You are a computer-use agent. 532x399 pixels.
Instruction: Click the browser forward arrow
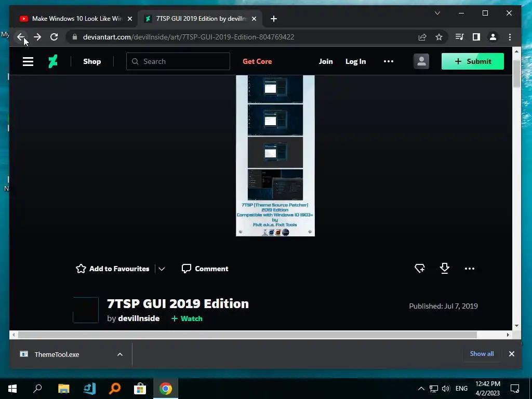[37, 37]
